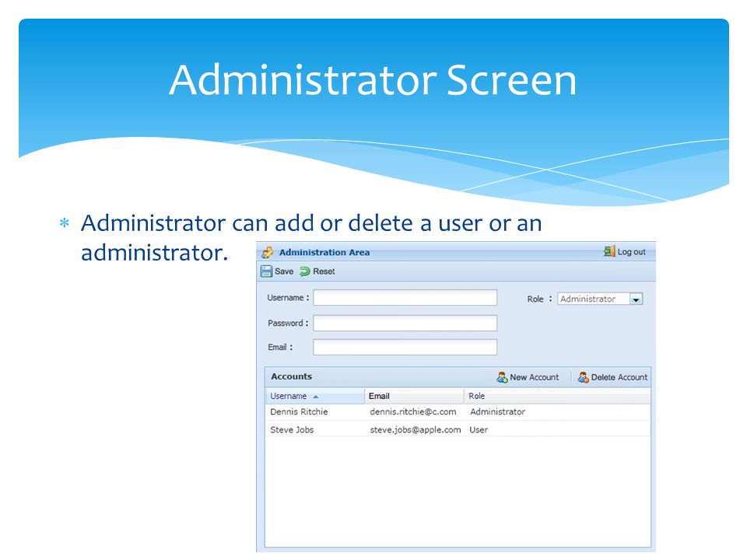Click steve.jobs@apple.com email cell
The width and height of the screenshot is (747, 560).
(x=416, y=430)
